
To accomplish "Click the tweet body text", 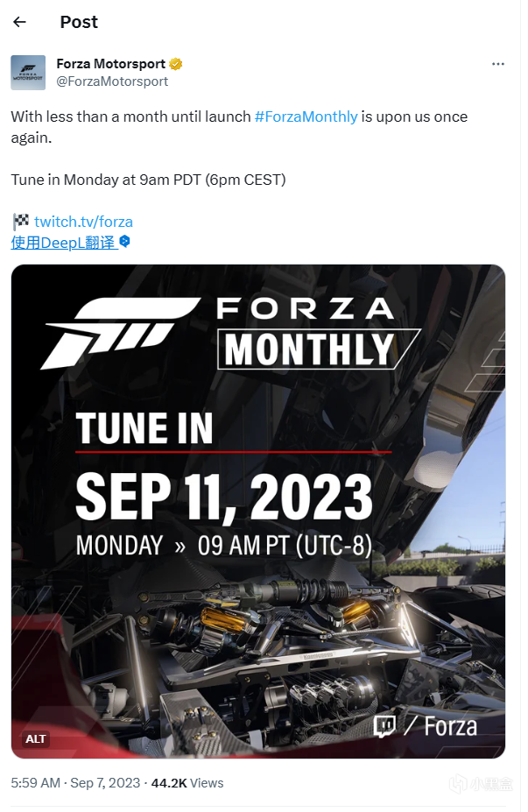I will coord(239,148).
